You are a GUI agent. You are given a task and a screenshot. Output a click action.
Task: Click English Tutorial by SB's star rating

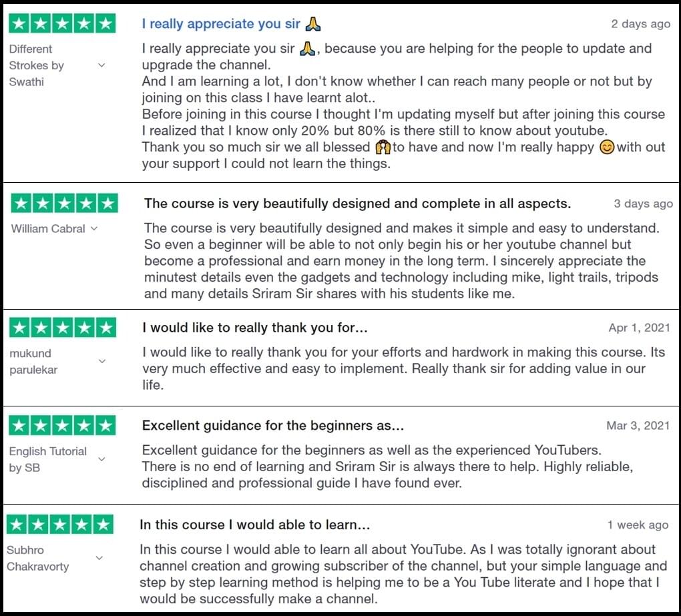62,425
